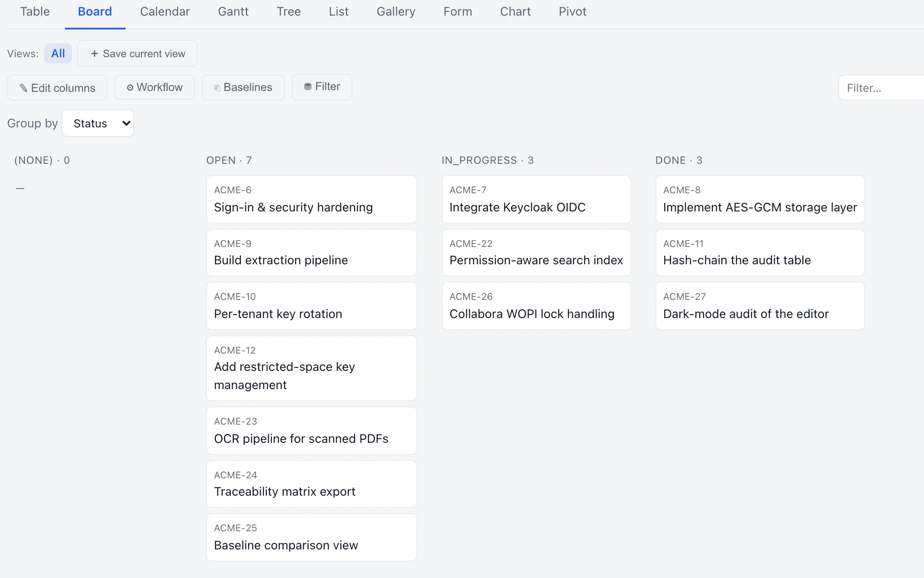Open the Group by Status dropdown

98,123
